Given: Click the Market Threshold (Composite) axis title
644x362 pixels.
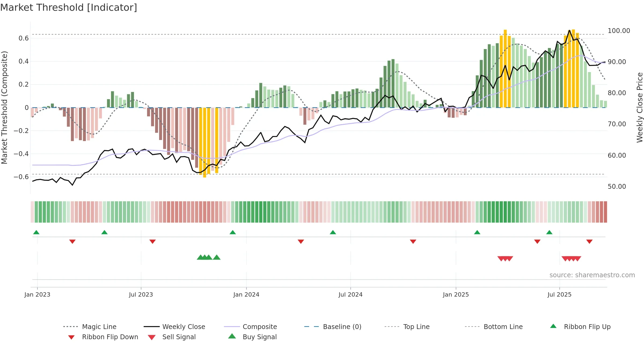Looking at the screenshot, I should tap(4, 108).
